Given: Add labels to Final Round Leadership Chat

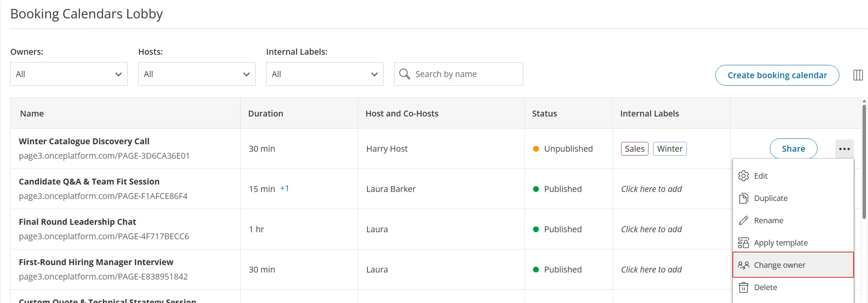Looking at the screenshot, I should coord(651,229).
